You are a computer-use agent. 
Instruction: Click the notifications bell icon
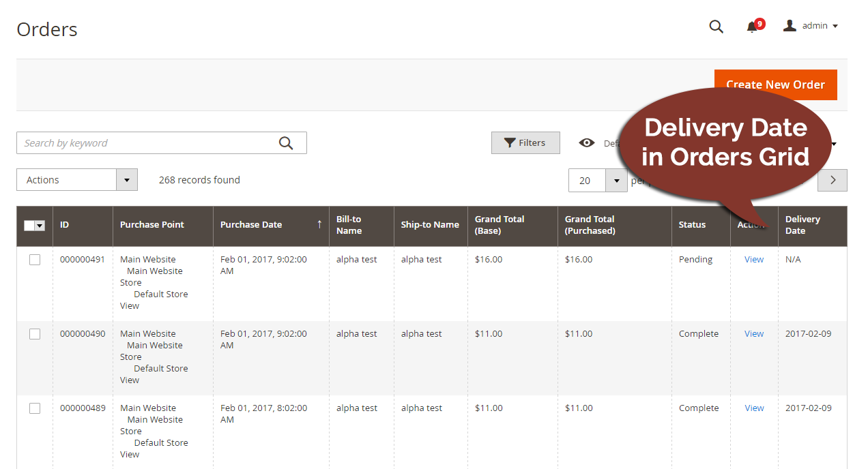coord(751,27)
